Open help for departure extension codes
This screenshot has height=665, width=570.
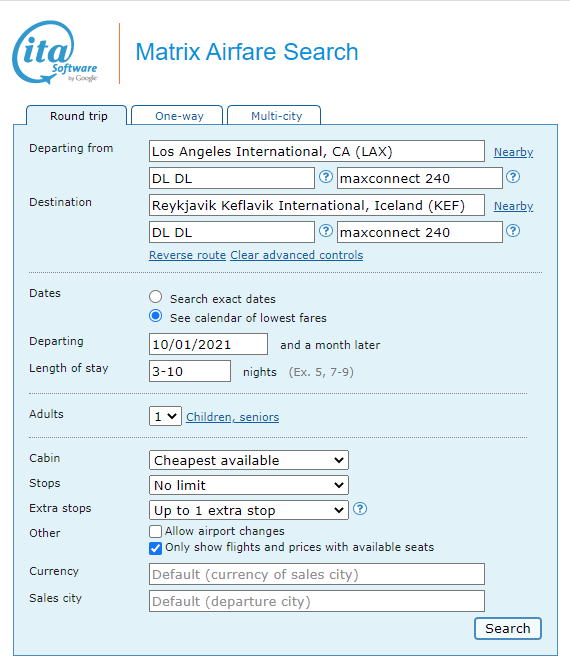point(513,176)
